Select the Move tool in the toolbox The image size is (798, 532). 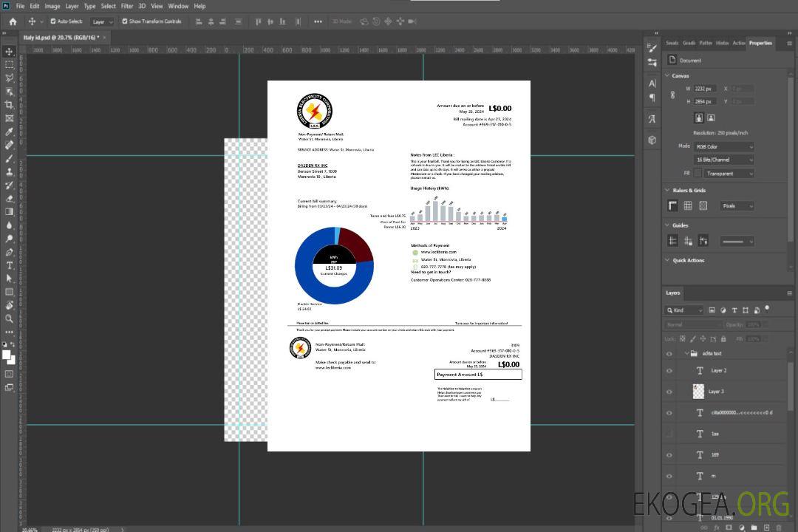pos(9,52)
